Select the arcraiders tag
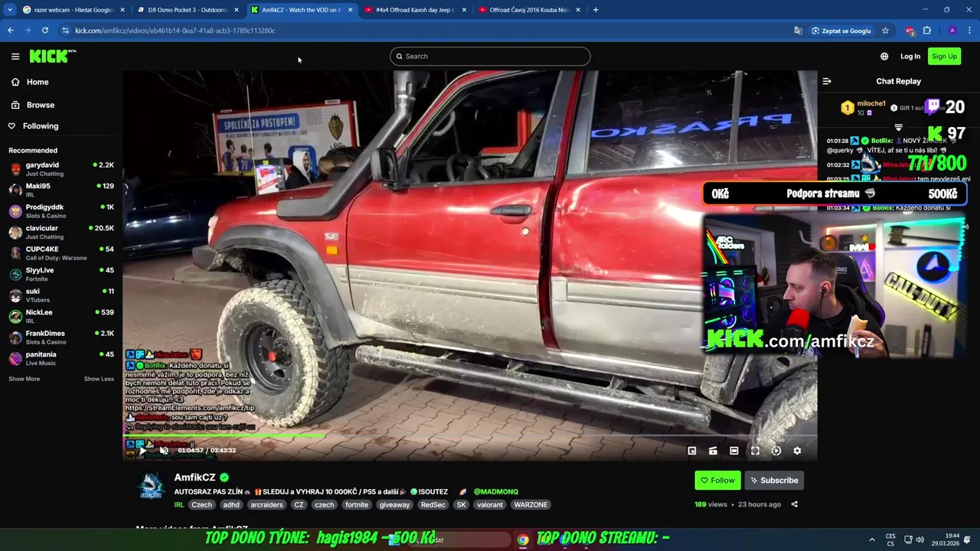This screenshot has height=551, width=980. click(266, 505)
